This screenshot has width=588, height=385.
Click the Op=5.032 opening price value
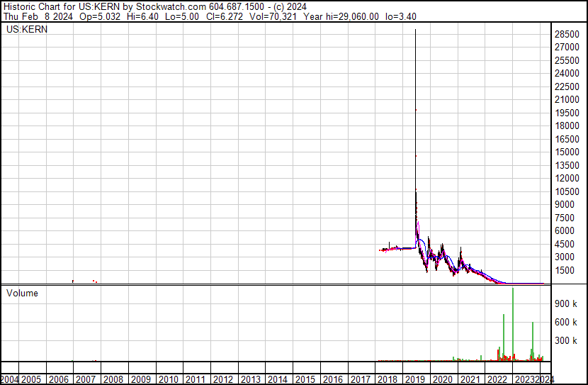(x=100, y=16)
